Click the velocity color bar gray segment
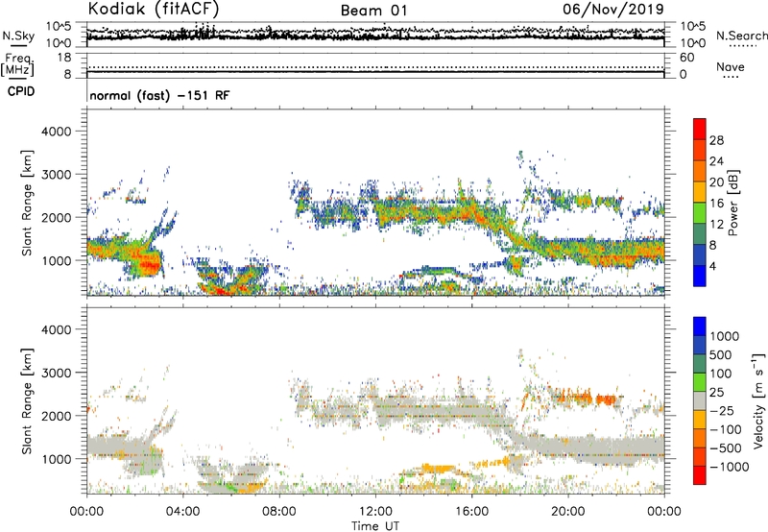The width and height of the screenshot is (768, 532). click(x=700, y=400)
